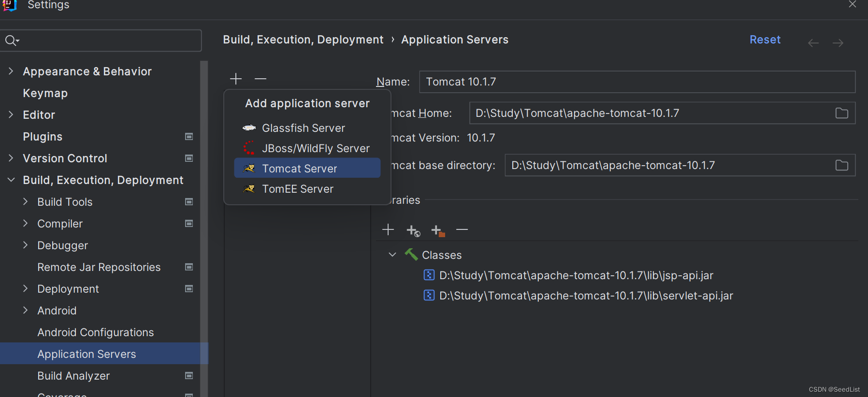Click the settings search field
This screenshot has width=868, height=397.
[x=101, y=41]
